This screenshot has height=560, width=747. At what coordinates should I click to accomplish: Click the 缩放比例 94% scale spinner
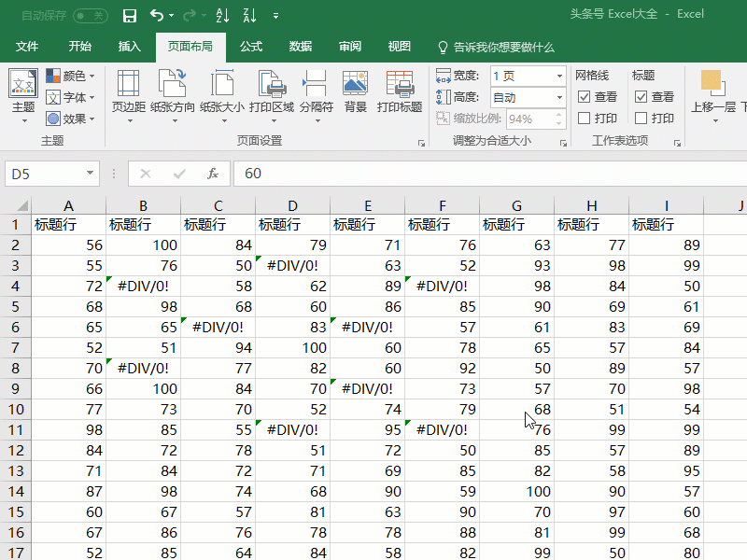click(x=536, y=119)
